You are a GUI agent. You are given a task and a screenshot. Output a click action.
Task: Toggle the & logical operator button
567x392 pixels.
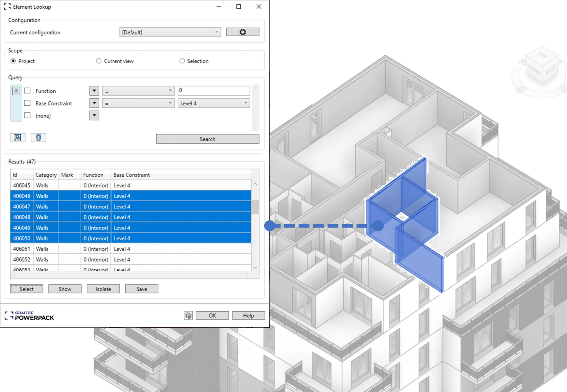pos(16,91)
